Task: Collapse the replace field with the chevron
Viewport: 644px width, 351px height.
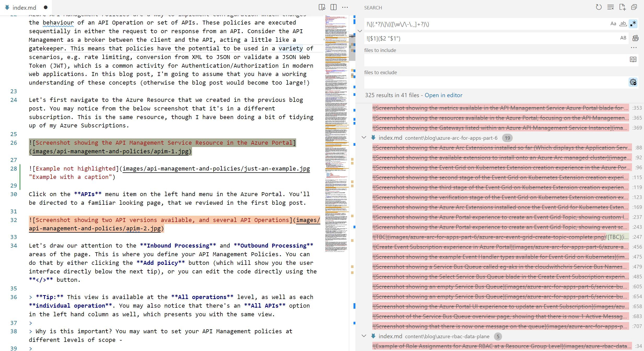Action: tap(360, 31)
